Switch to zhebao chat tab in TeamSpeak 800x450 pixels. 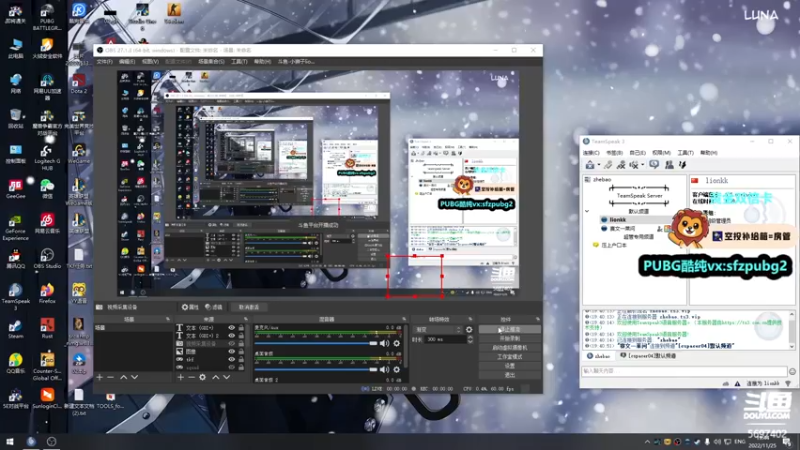(598, 356)
